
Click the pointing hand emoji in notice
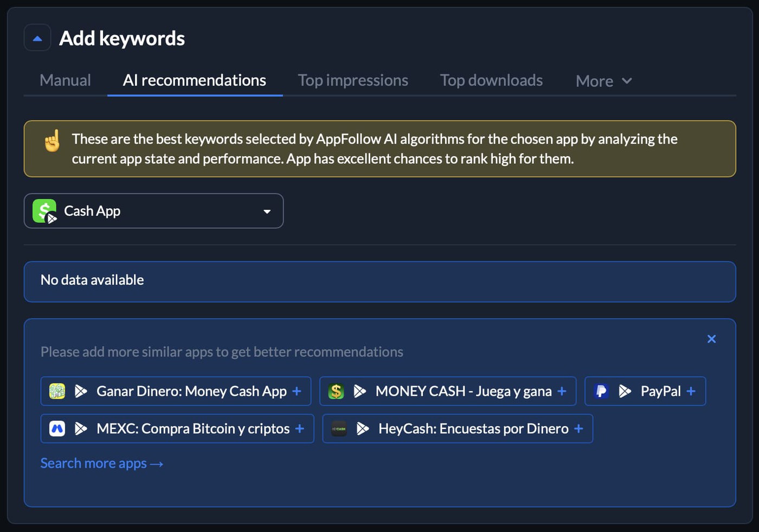point(53,141)
